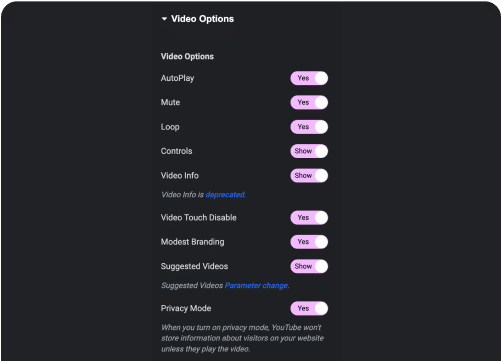Turn off Modest Branding switch
Viewport: 501px width, 361px height.
[x=309, y=242]
